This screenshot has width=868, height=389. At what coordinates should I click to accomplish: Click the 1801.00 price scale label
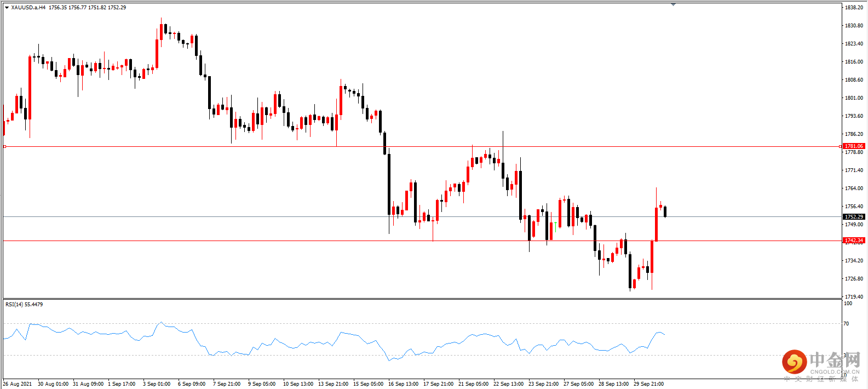coord(854,98)
